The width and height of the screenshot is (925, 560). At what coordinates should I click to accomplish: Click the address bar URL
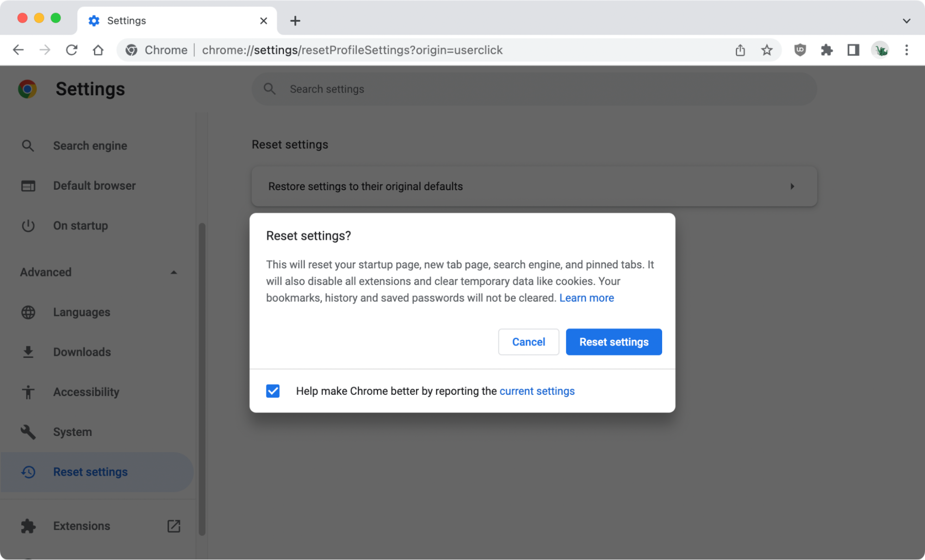[x=352, y=50]
